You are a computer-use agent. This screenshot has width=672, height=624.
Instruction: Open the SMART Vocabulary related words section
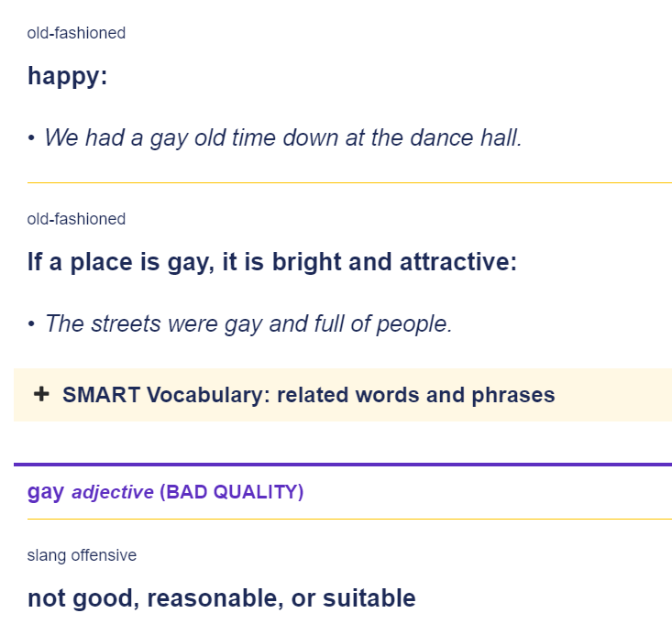click(308, 394)
